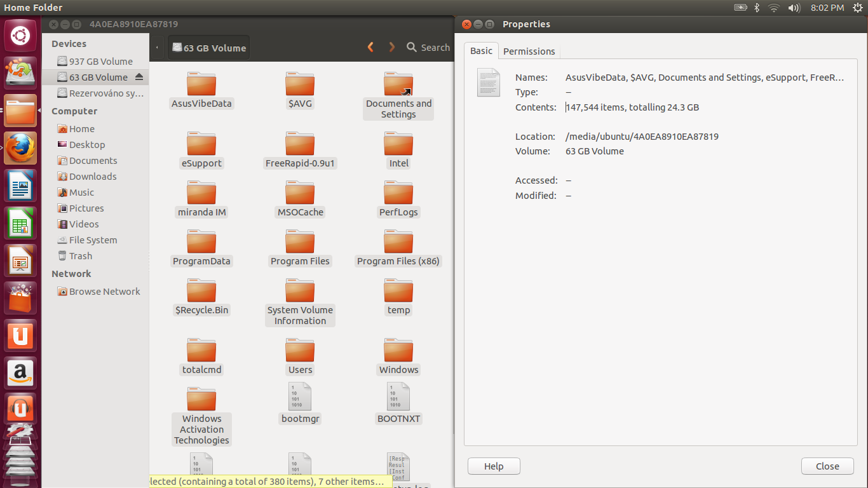This screenshot has width=868, height=488.
Task: Go to Pictures in sidebar
Action: pos(95,208)
